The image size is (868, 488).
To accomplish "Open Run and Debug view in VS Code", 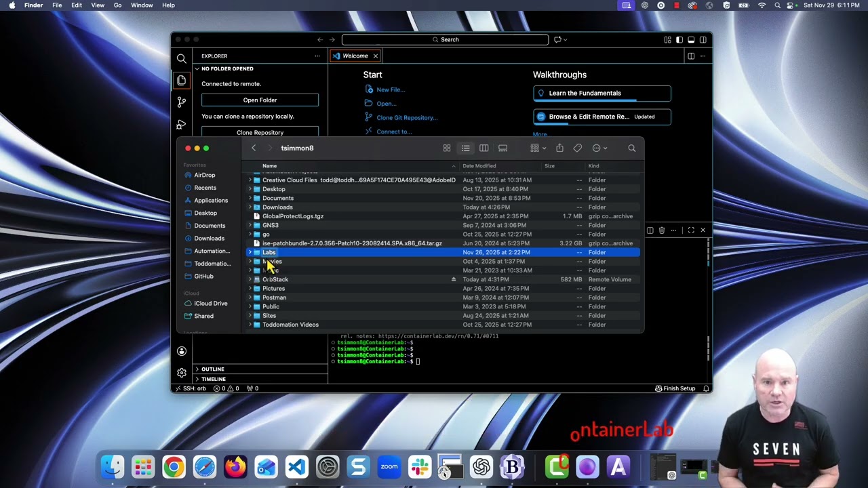I will click(x=181, y=125).
